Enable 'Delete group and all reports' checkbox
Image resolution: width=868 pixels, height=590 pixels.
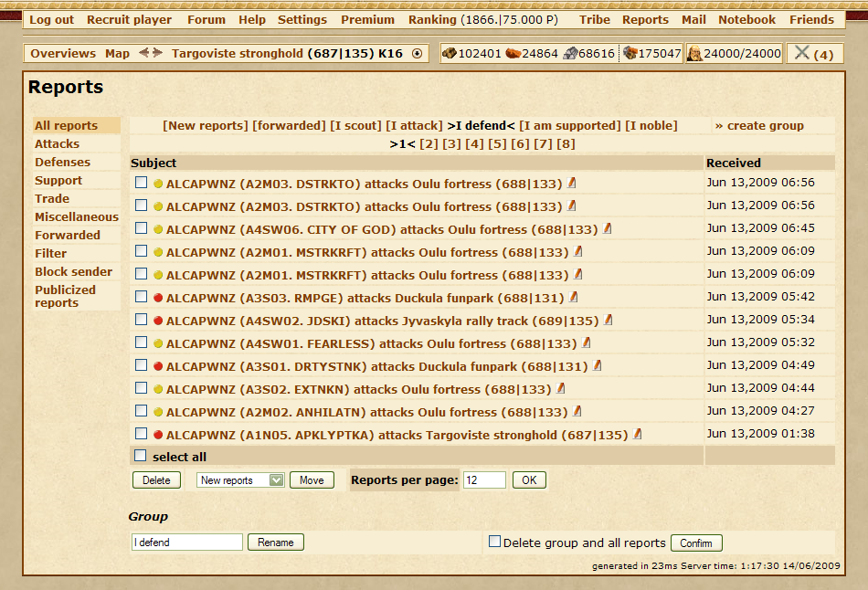[x=494, y=542]
